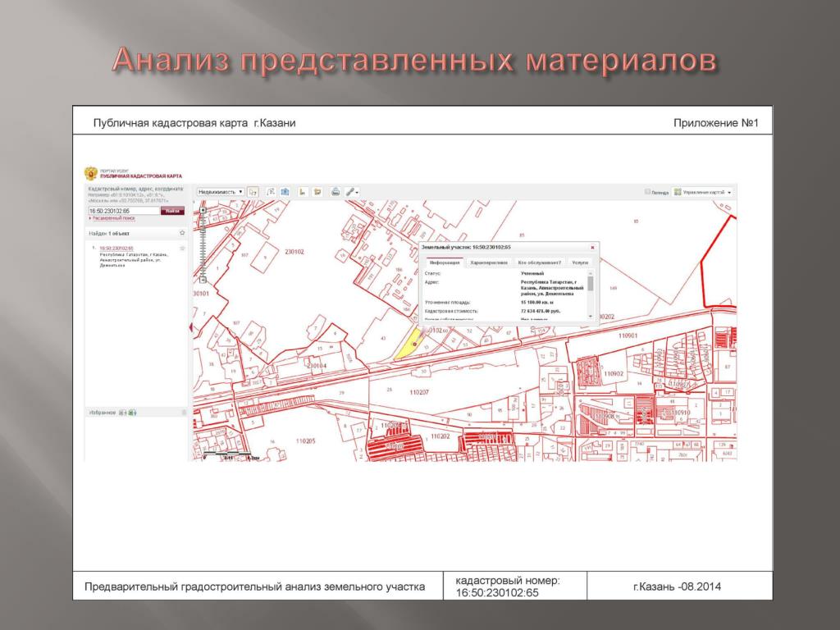840x630 pixels.
Task: Expand Расширенный поиск options
Action: (113, 218)
